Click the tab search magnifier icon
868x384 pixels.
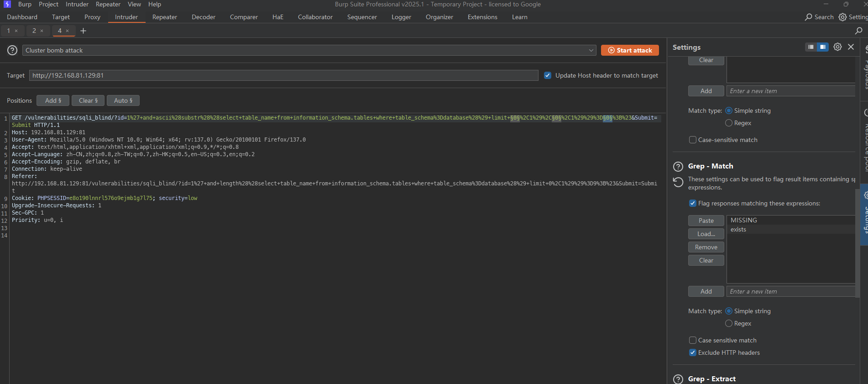pos(858,31)
